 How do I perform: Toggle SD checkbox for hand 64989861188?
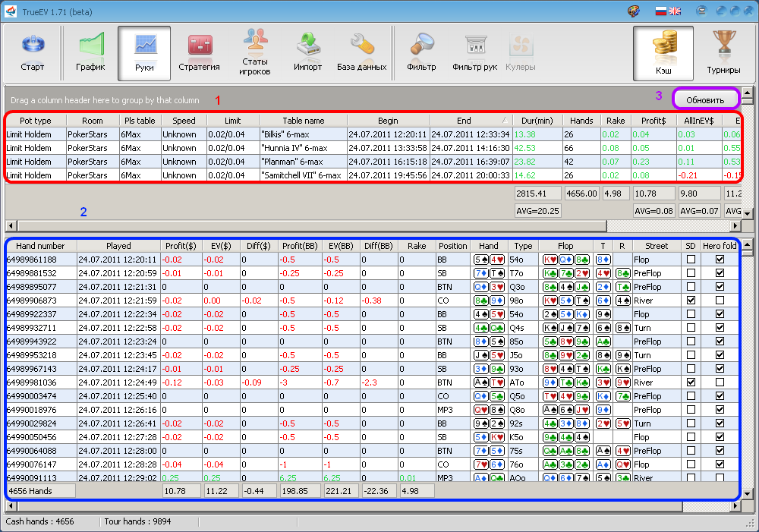691,260
